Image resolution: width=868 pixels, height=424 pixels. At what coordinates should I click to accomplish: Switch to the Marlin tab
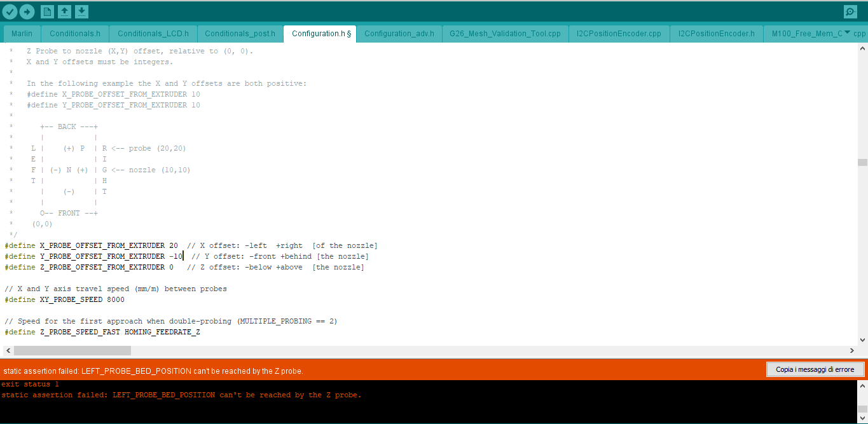[22, 34]
